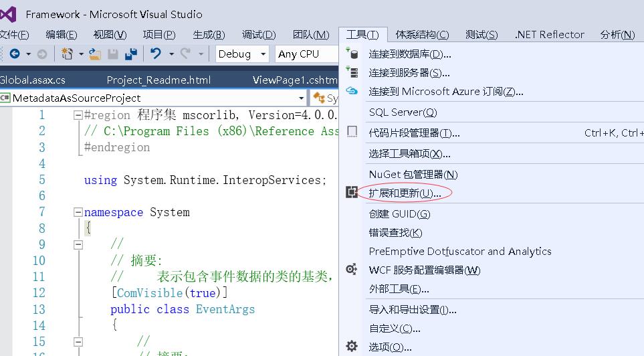Click the C# icon beside MetadataAsSourceProject

click(x=5, y=98)
